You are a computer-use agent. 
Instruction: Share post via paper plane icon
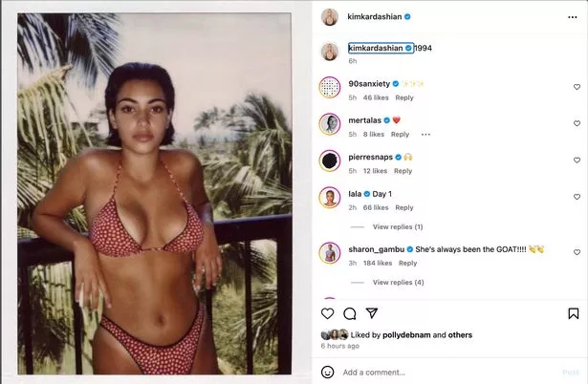click(372, 313)
